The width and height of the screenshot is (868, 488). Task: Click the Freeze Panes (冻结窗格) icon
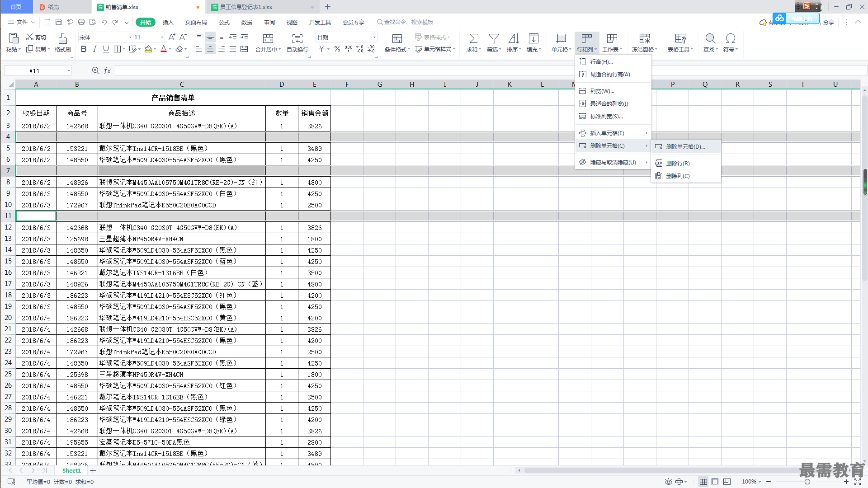coord(645,38)
